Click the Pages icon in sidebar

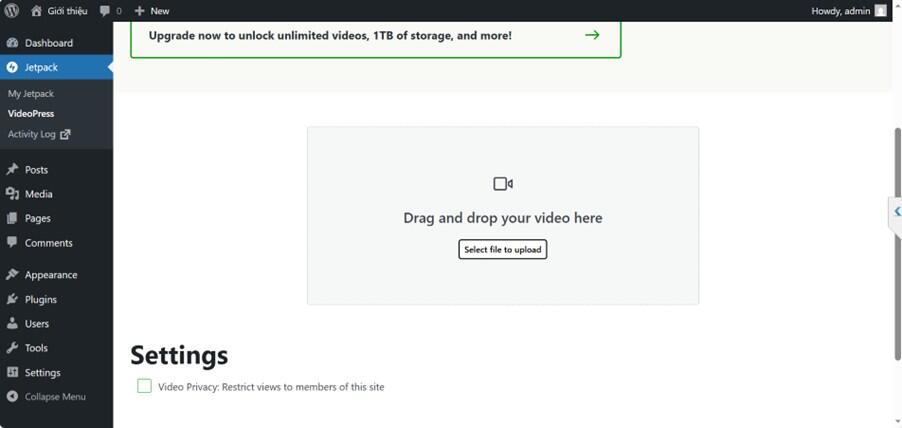(12, 218)
